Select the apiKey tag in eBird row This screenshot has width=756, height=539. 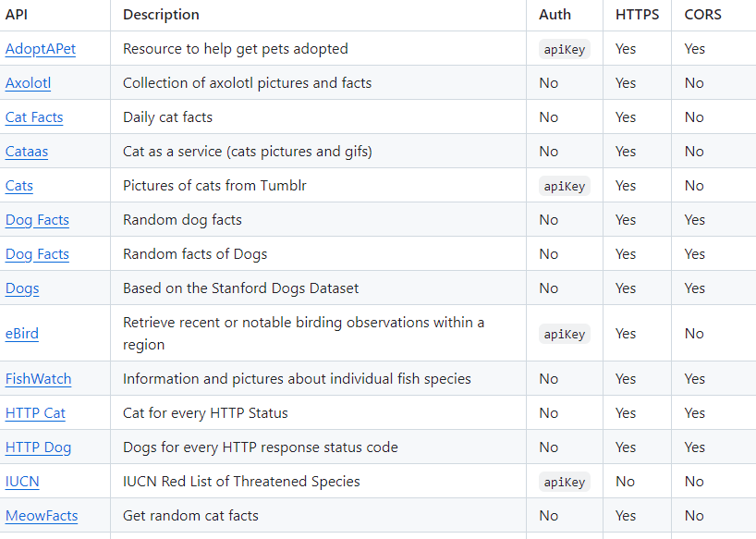pos(565,334)
